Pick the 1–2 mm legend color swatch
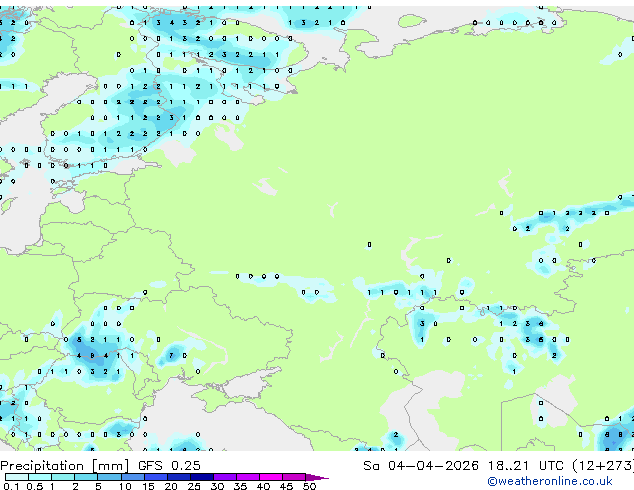634x490 pixels. click(x=63, y=477)
